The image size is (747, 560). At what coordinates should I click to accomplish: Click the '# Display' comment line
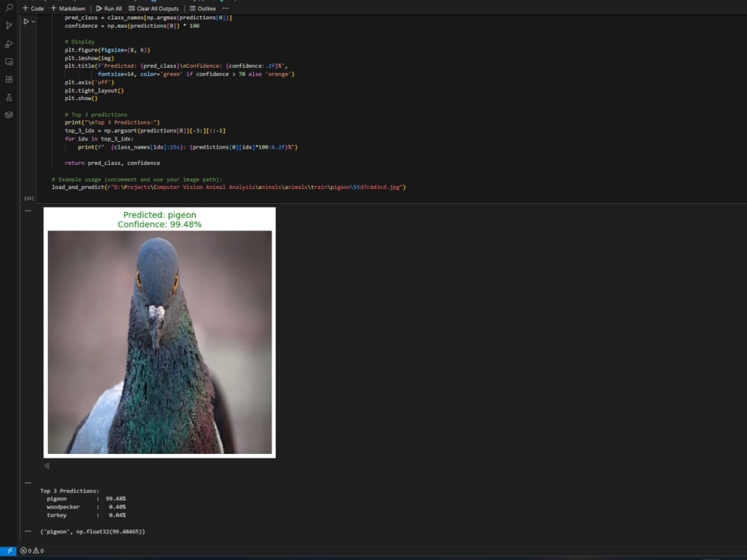(80, 42)
